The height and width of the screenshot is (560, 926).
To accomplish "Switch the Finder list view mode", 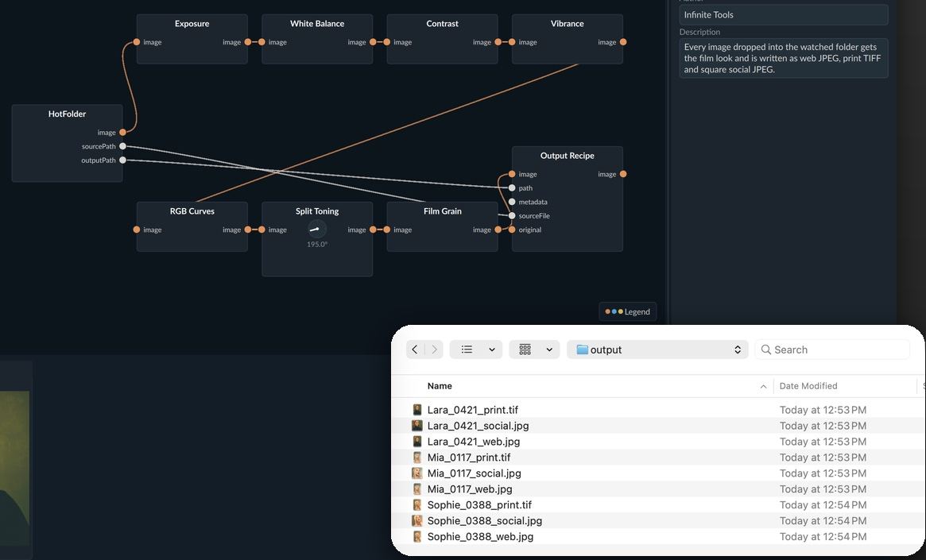I will click(467, 350).
